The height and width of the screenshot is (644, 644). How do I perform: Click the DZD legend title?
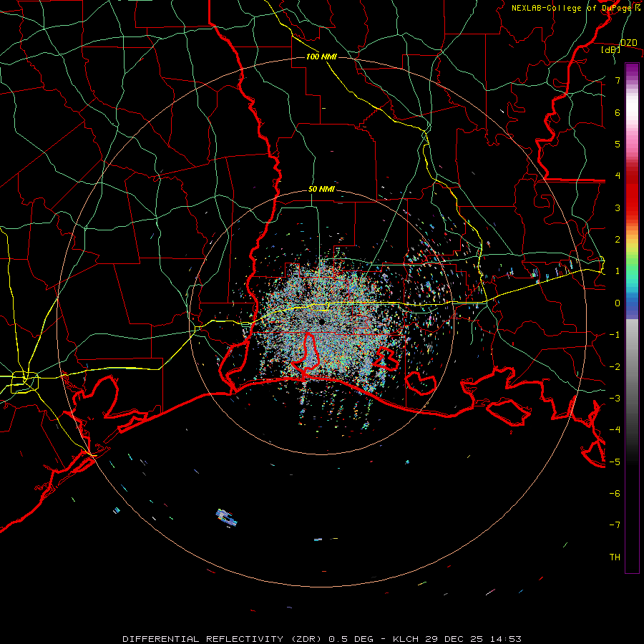(x=629, y=43)
